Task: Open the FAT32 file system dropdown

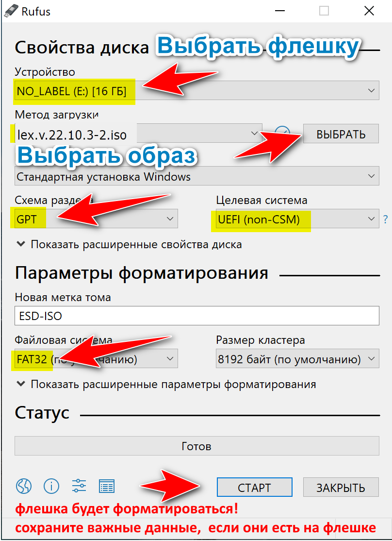Action: (x=96, y=359)
